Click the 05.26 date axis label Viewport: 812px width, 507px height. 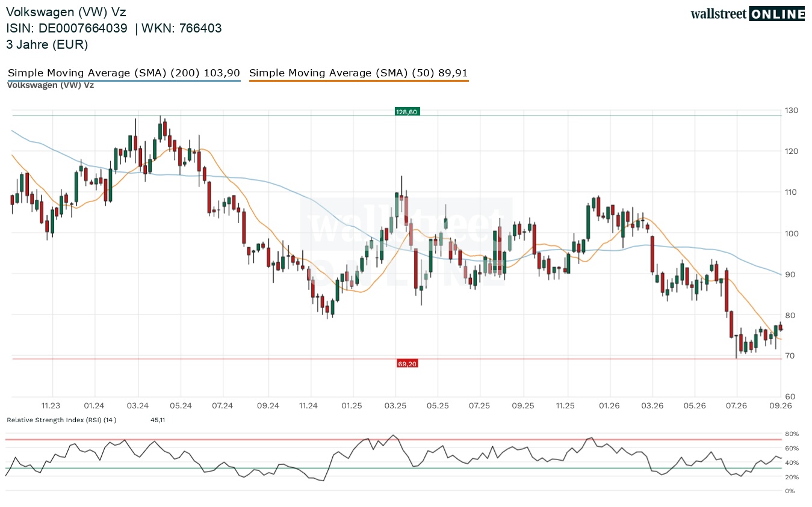point(694,406)
